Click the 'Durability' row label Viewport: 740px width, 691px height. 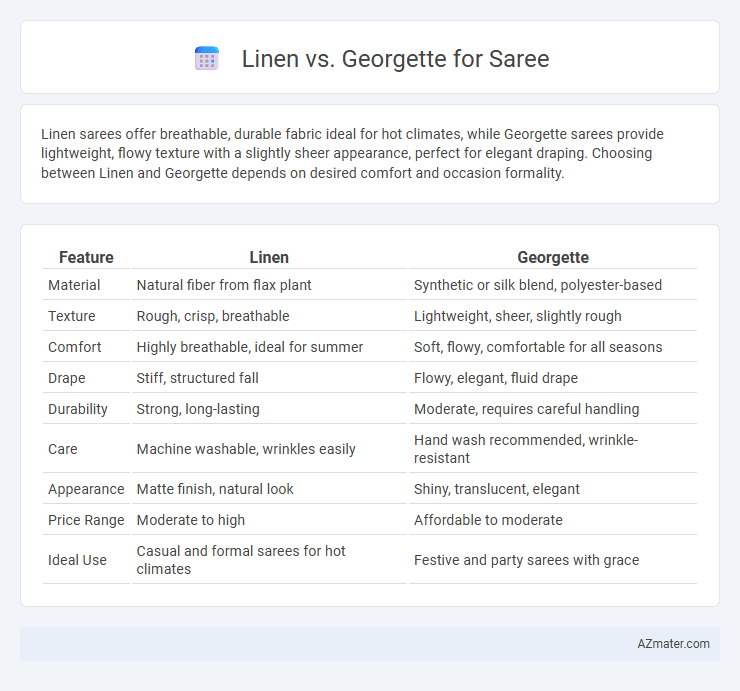(x=78, y=409)
